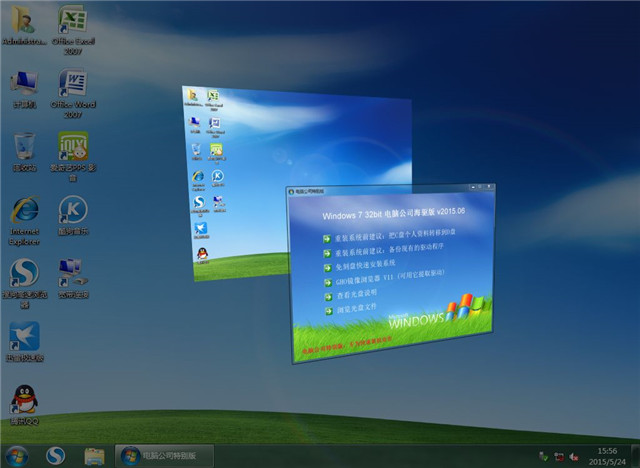Screen dimensions: 640x468
Task: Open the Kugou music K icon
Action: pos(72,211)
